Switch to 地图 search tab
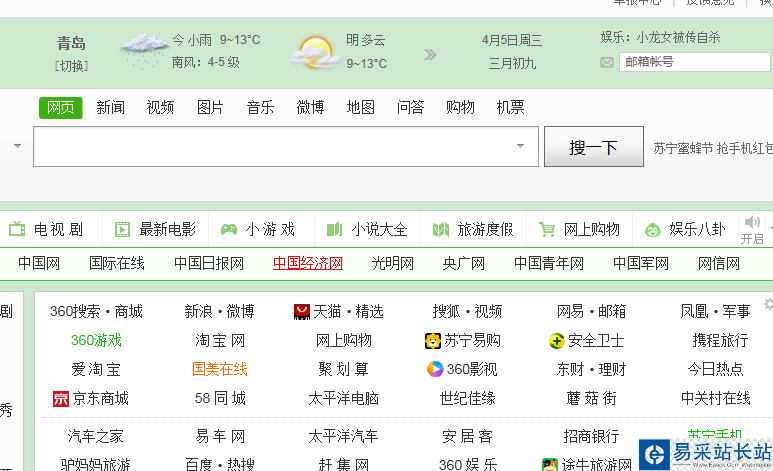Image resolution: width=773 pixels, height=471 pixels. (x=360, y=108)
